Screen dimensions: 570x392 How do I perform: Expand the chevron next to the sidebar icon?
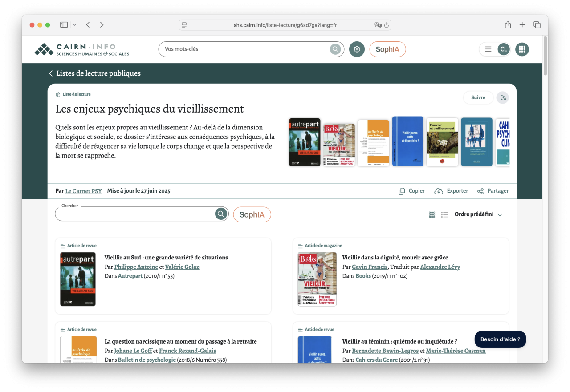click(x=73, y=25)
